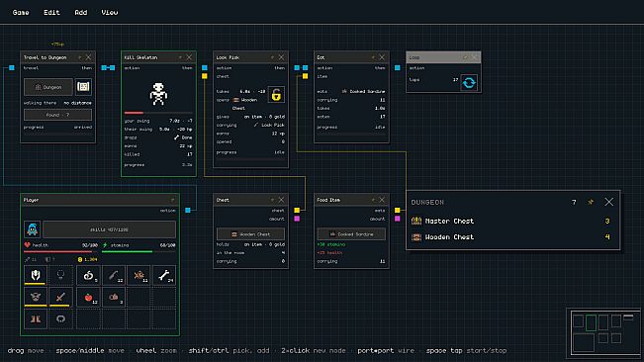Close the Chest node
The image size is (644, 362).
281,200
